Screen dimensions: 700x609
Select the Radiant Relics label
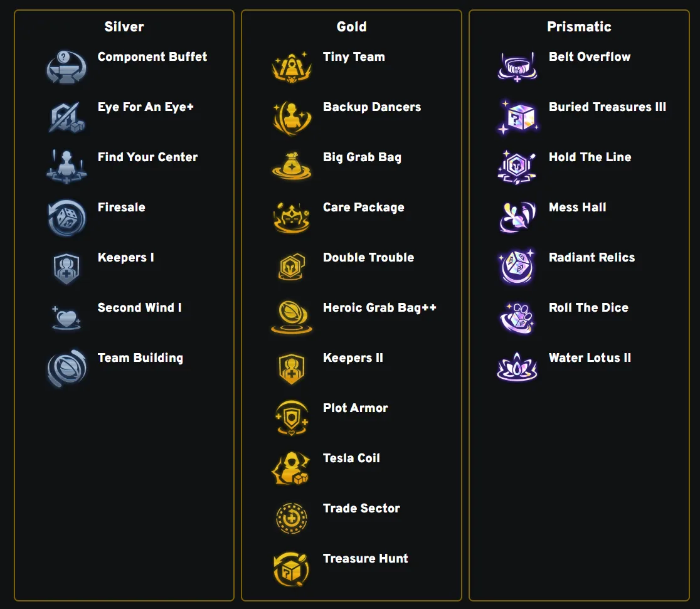coord(591,258)
